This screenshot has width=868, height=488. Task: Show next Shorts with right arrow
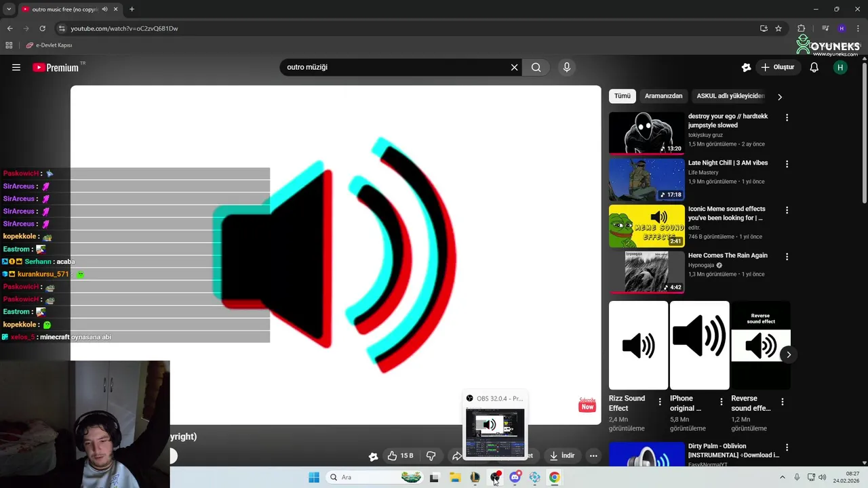click(x=788, y=354)
